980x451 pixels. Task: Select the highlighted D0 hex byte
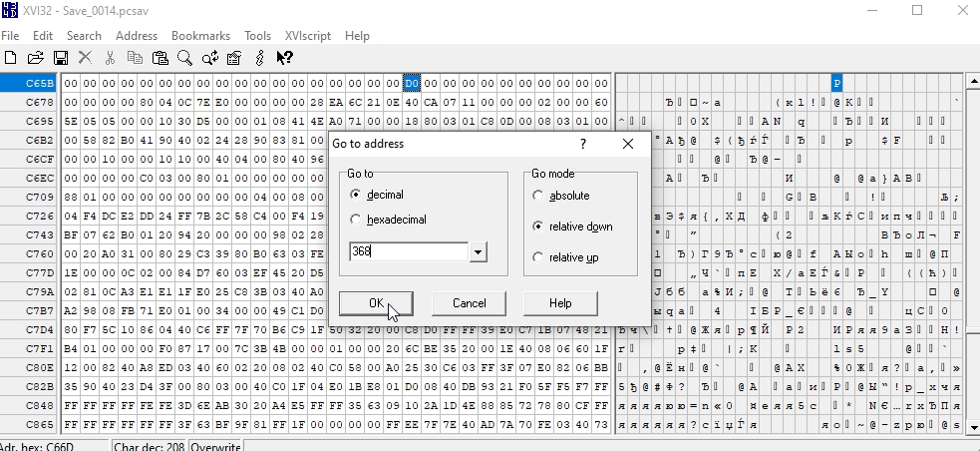pos(412,83)
